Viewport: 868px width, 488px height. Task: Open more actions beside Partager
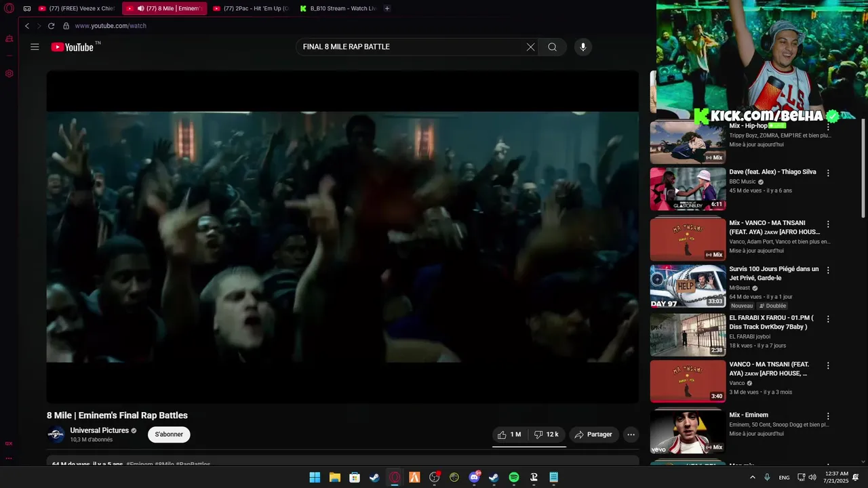point(631,434)
